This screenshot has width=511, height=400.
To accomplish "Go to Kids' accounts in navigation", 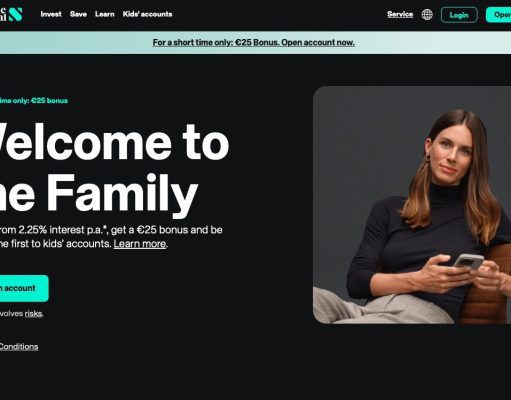I will (x=147, y=14).
